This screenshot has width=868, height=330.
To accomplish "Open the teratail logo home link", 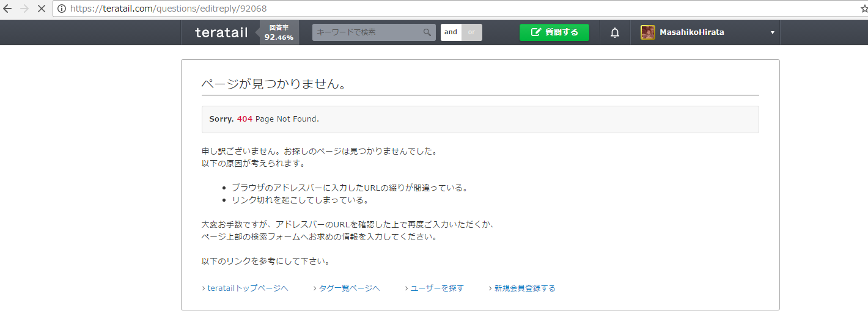I will tap(221, 32).
